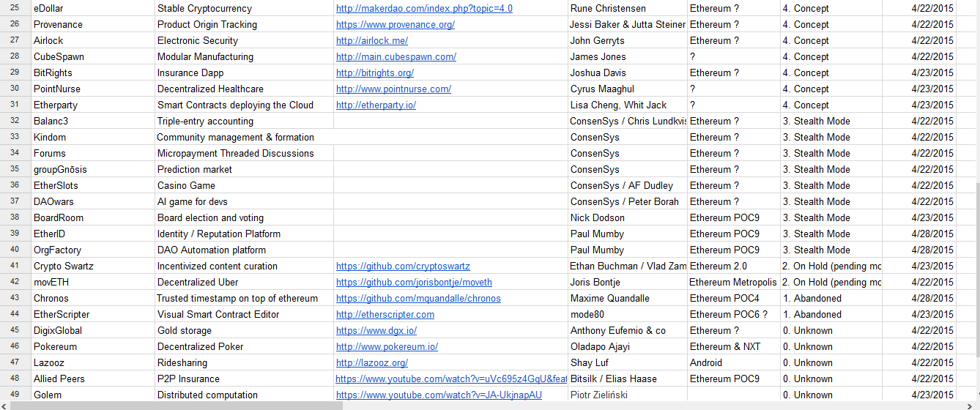Open the main.cubespawn.com link
Image resolution: width=980 pixels, height=410 pixels.
(396, 57)
